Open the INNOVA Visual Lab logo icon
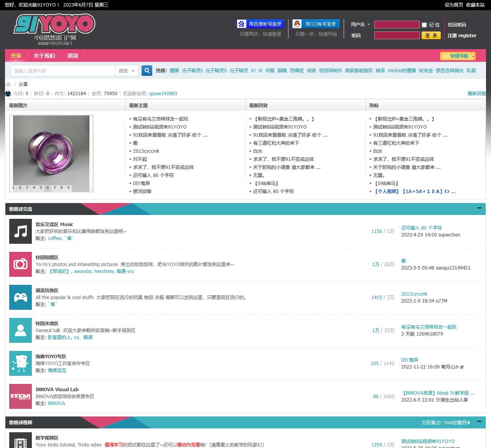This screenshot has height=448, width=491. tap(20, 396)
